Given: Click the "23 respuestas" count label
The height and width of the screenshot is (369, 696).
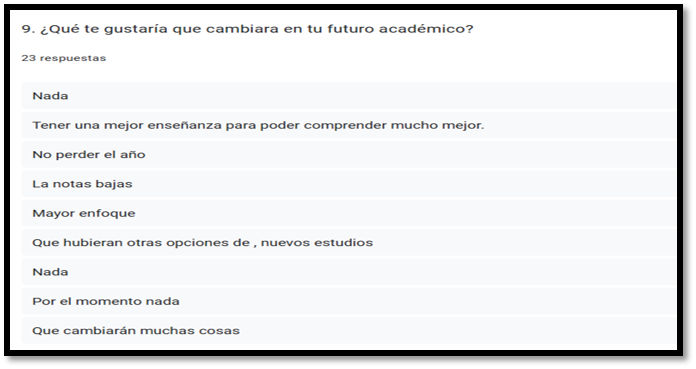Looking at the screenshot, I should tap(63, 58).
